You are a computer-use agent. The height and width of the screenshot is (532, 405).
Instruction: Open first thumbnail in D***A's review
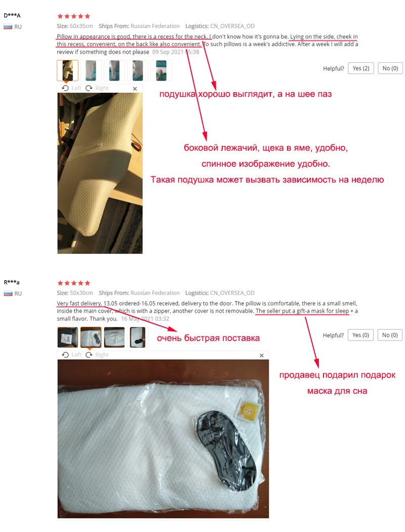point(67,70)
